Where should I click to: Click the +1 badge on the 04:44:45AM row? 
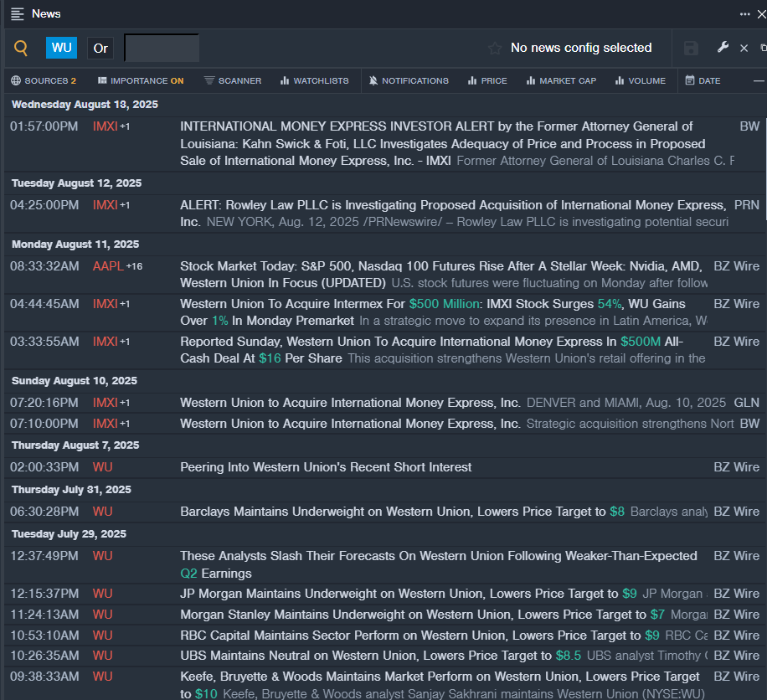point(126,304)
